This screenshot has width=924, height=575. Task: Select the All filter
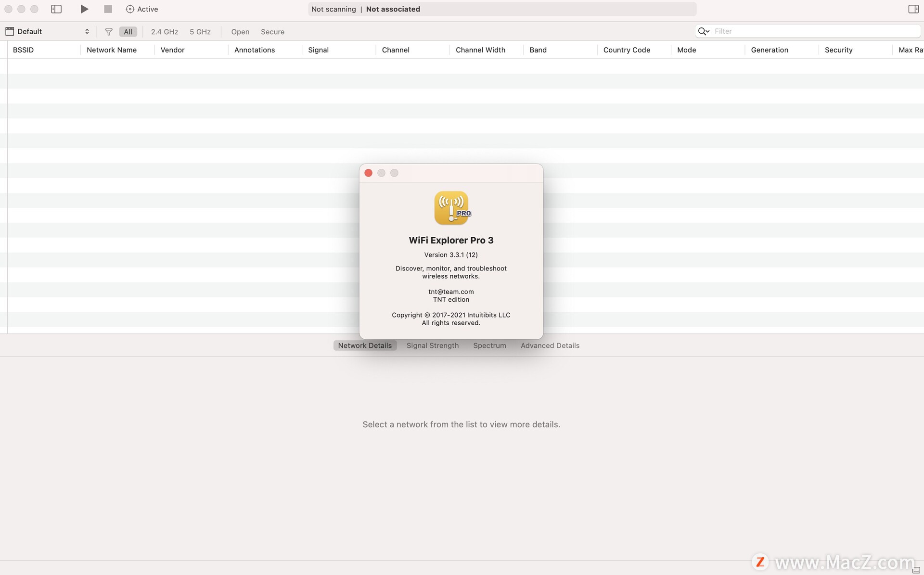tap(128, 32)
